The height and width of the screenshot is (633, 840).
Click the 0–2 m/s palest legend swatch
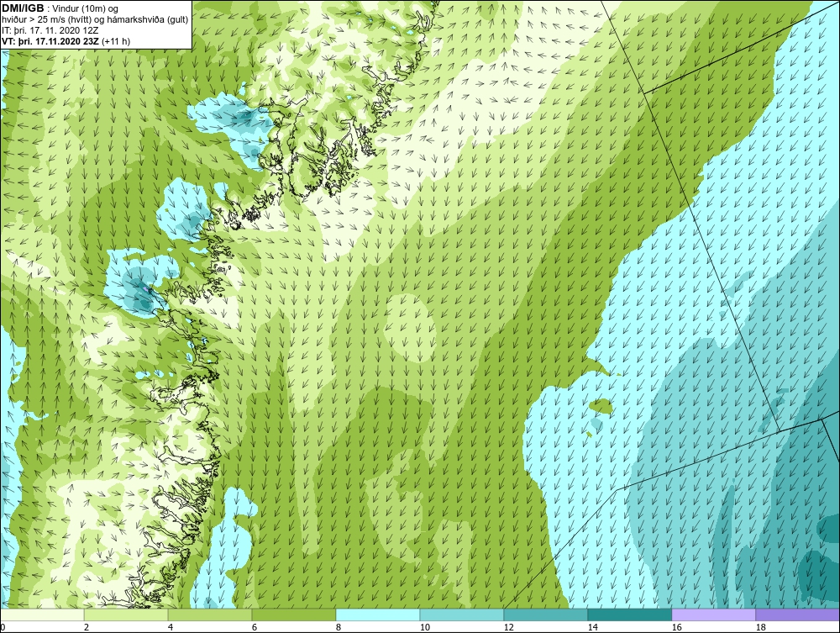[43, 615]
